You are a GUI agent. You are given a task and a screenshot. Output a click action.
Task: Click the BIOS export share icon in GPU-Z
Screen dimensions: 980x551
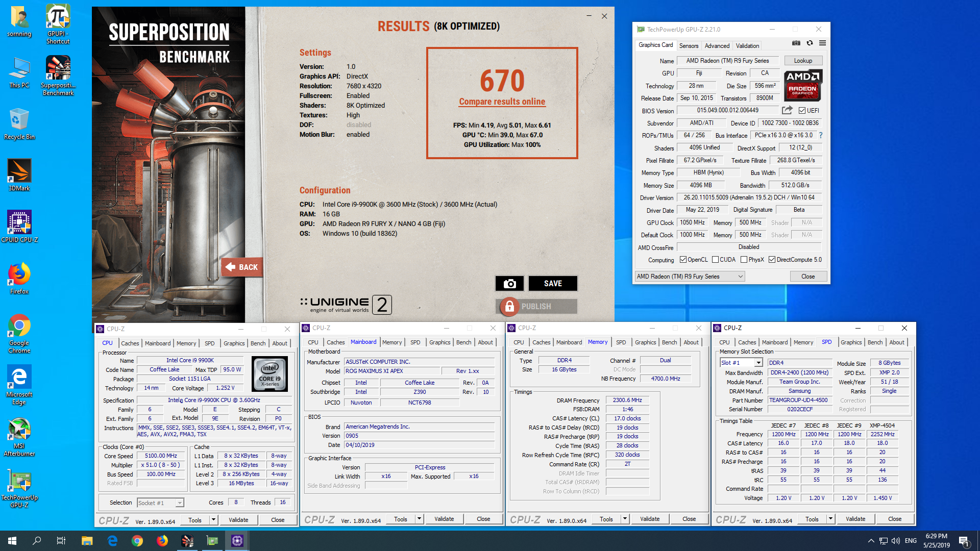pos(787,110)
